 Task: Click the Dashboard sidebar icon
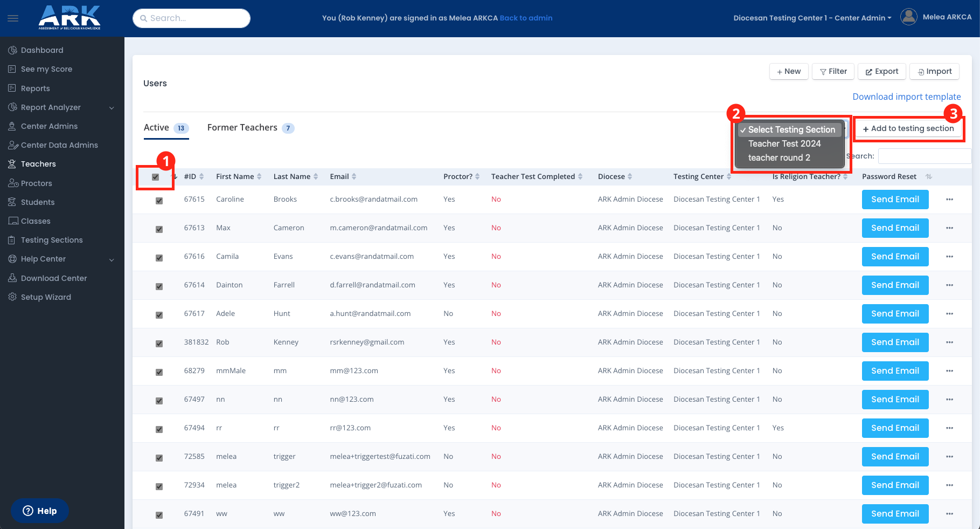12,50
